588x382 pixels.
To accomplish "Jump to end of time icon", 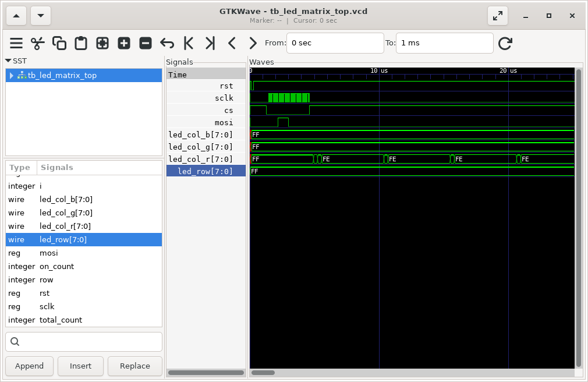I will (210, 43).
